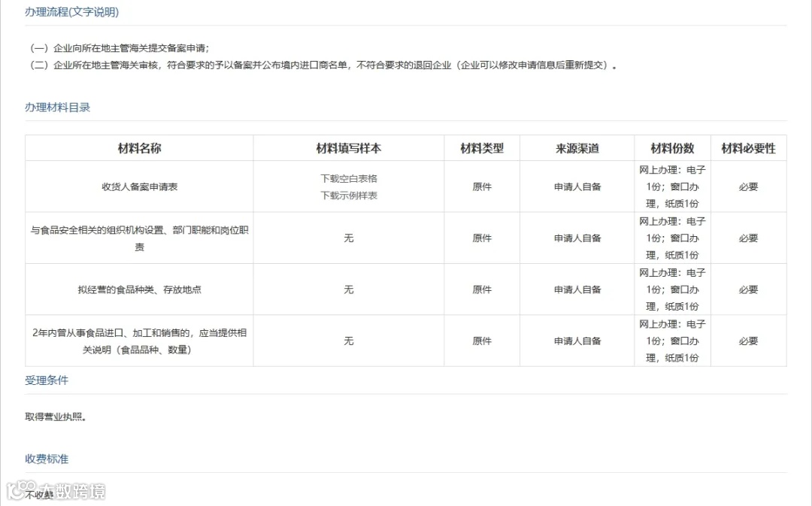812x506 pixels.
Task: Click the 下载示例样表 sample download link
Action: 348,194
